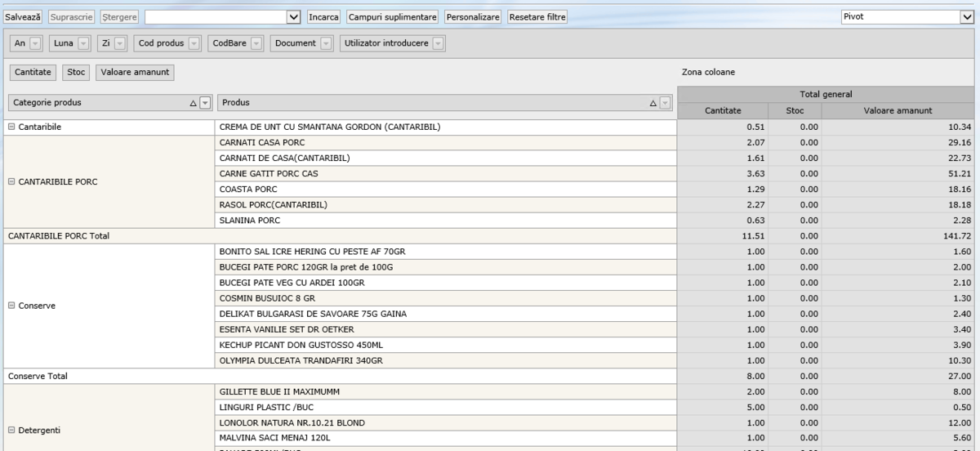Viewport: 980px width, 451px height.
Task: Open filter icon on Categorie produs header
Action: click(x=205, y=103)
